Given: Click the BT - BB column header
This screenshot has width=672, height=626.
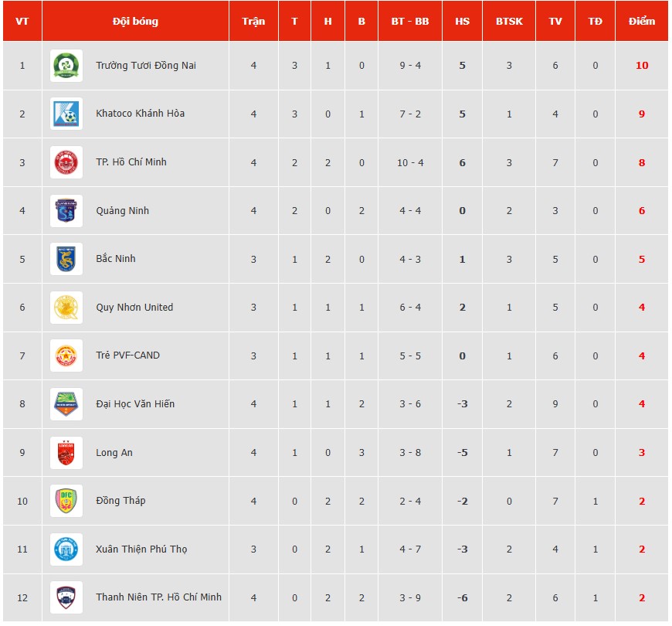Looking at the screenshot, I should point(410,21).
